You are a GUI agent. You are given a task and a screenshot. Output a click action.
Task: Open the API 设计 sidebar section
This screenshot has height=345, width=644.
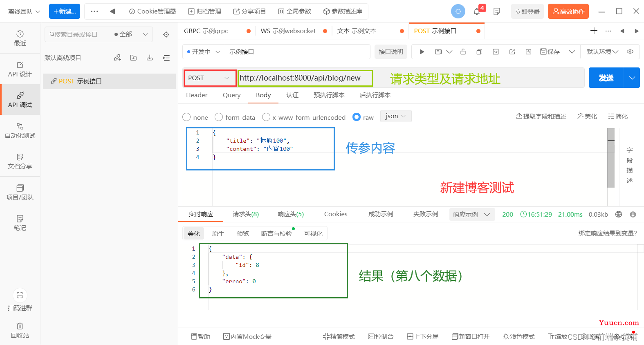coord(20,69)
